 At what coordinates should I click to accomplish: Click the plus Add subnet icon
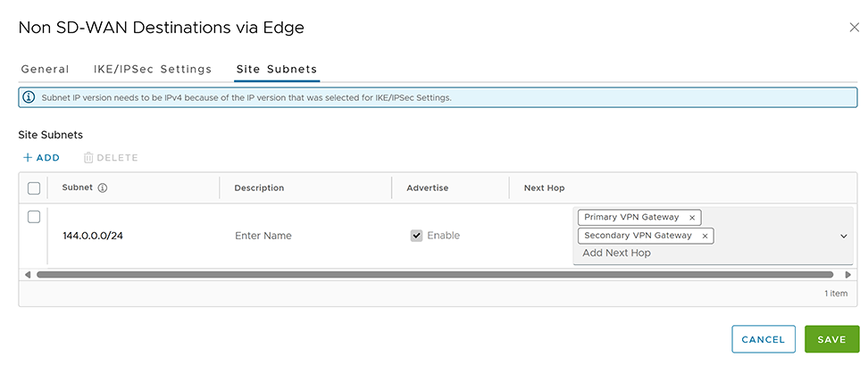point(28,158)
